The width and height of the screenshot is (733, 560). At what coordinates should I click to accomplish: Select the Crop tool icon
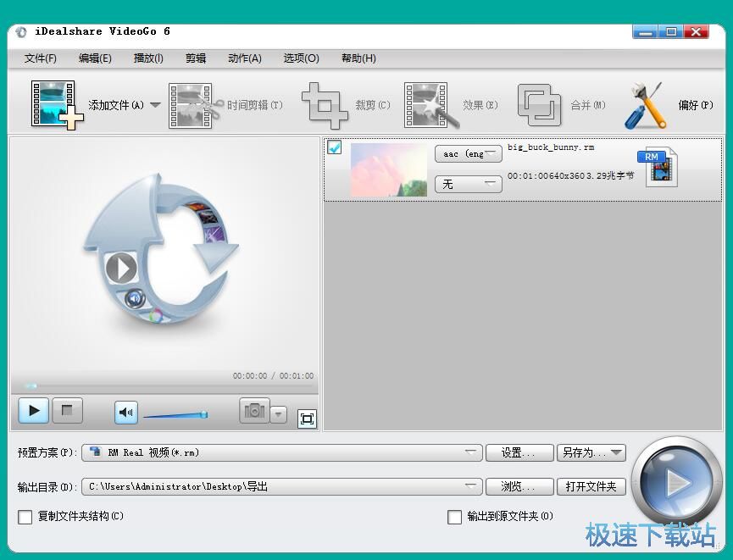coord(325,106)
